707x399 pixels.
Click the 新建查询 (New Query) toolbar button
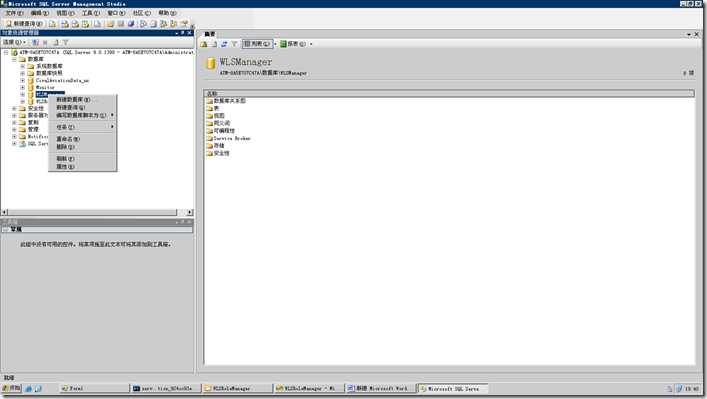pyautogui.click(x=24, y=23)
